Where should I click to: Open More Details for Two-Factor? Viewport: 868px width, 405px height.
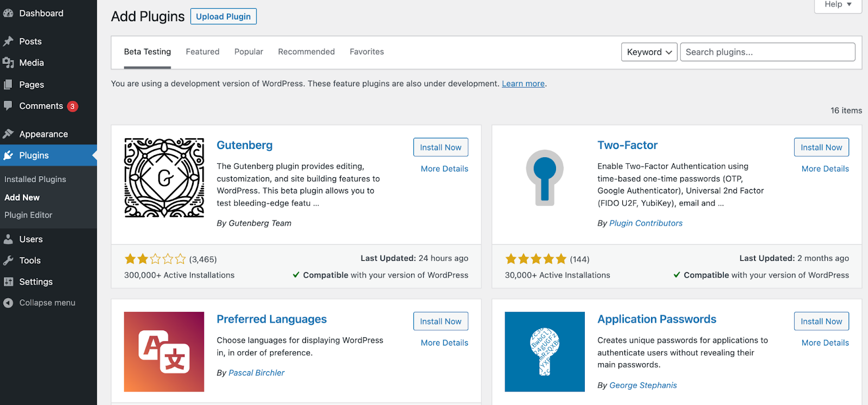tap(825, 169)
